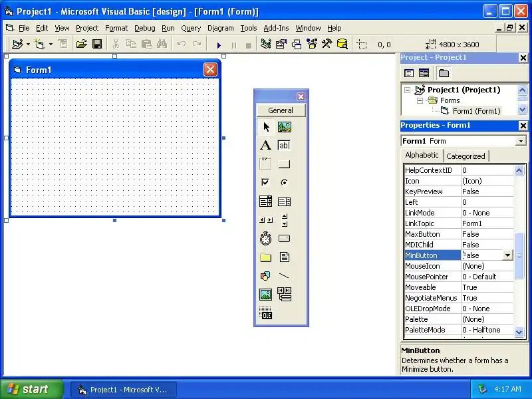
Task: Select the TextBox tool in toolbox
Action: 285,146
